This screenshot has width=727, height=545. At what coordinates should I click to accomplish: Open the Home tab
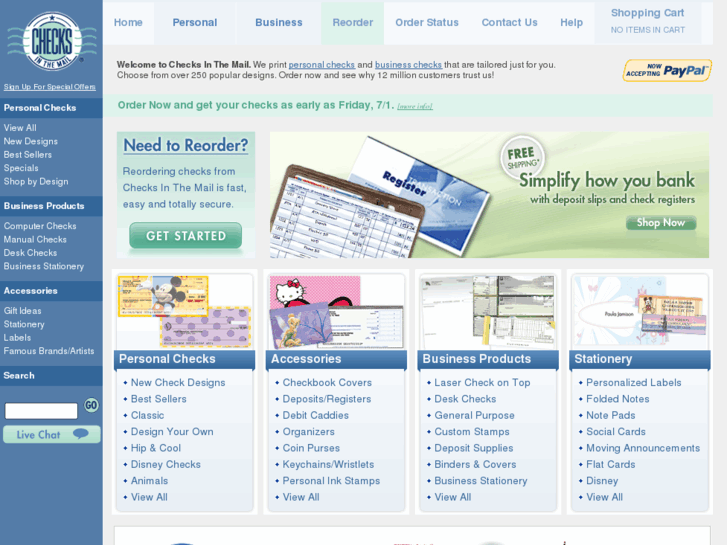(x=128, y=23)
